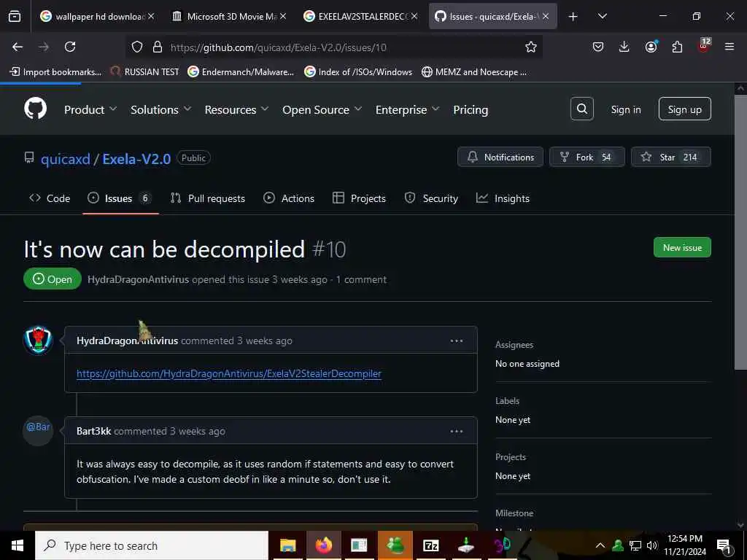Open ExelaV2StealerDecompiler GitHub link
Image resolution: width=747 pixels, height=560 pixels.
tap(229, 373)
